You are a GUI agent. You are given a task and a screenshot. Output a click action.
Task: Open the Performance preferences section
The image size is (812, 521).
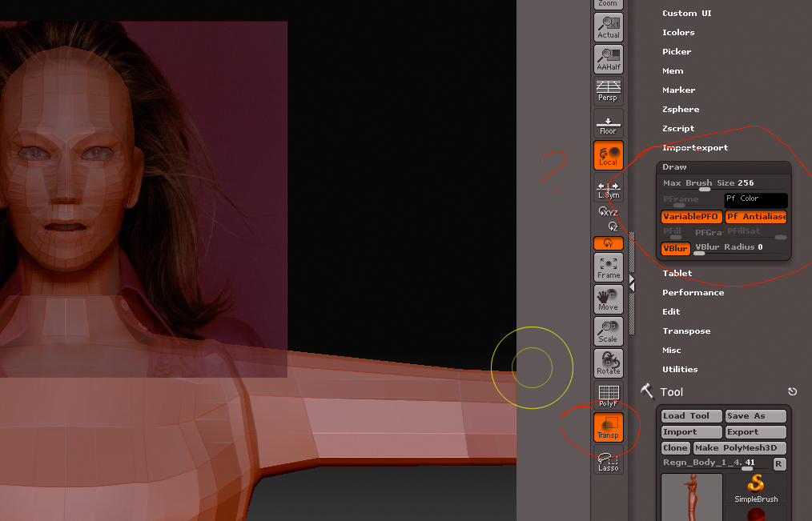coord(693,292)
